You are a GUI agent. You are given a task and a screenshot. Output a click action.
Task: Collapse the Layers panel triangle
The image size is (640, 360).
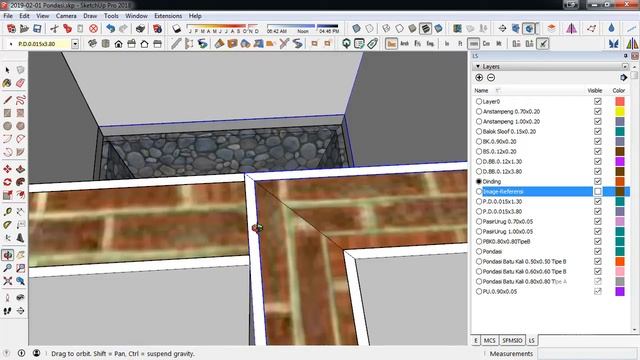coord(478,66)
